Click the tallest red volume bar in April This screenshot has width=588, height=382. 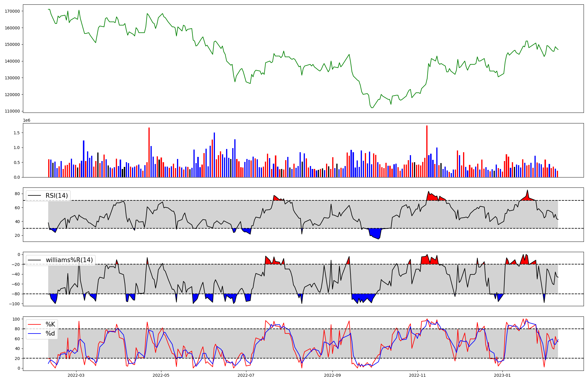(149, 152)
